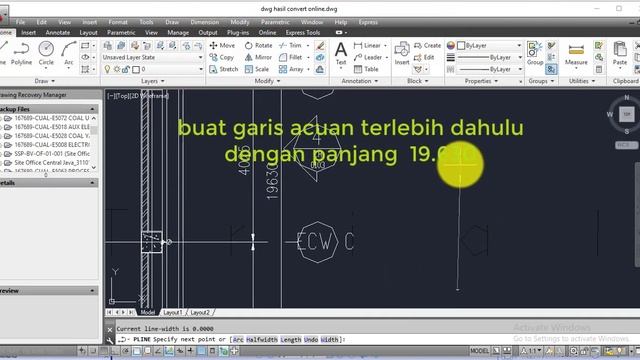Image resolution: width=640 pixels, height=360 pixels.
Task: Toggle MODEL space button in status bar
Action: 479,351
